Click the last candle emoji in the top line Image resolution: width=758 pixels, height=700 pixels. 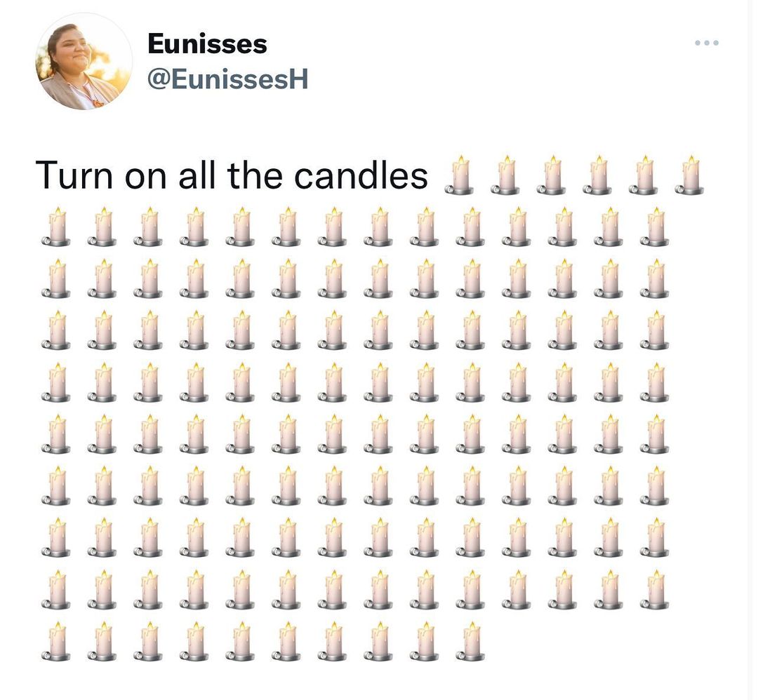click(x=690, y=175)
